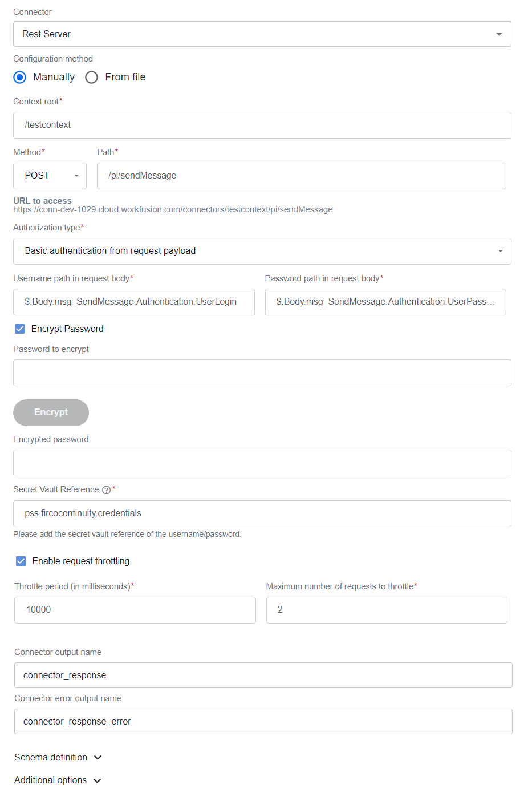Uncheck the Encrypt Password checkbox
Viewport: 532px width, 801px height.
[x=20, y=329]
